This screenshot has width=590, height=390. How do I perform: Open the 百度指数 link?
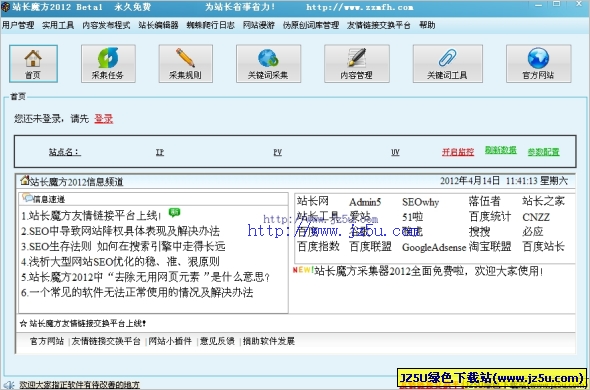click(x=318, y=247)
